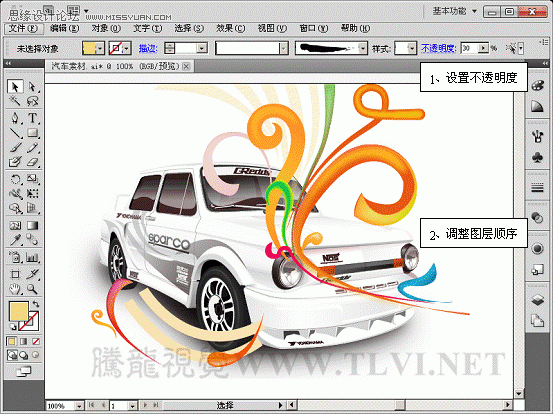Open the 文件(F) menu
553x414 pixels.
click(23, 28)
